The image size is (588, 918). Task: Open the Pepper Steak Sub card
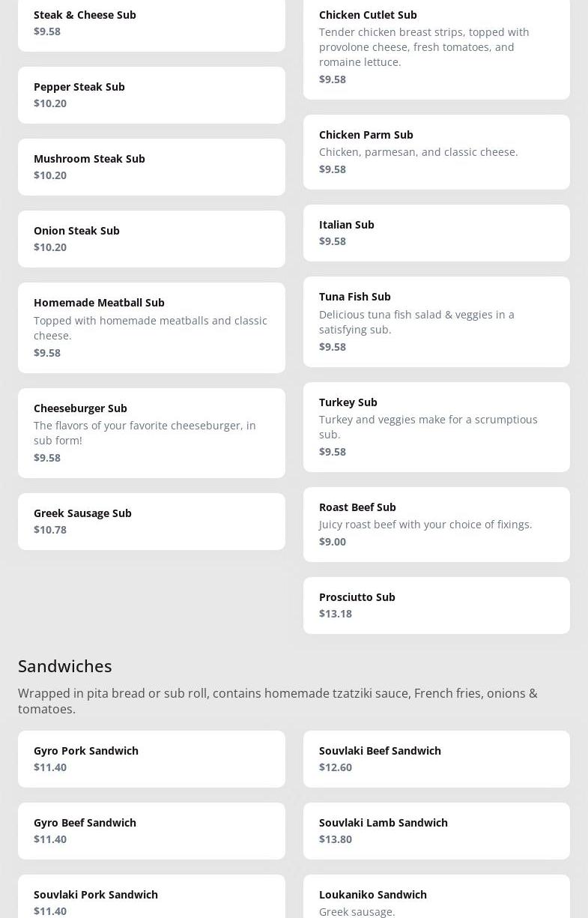tap(151, 95)
